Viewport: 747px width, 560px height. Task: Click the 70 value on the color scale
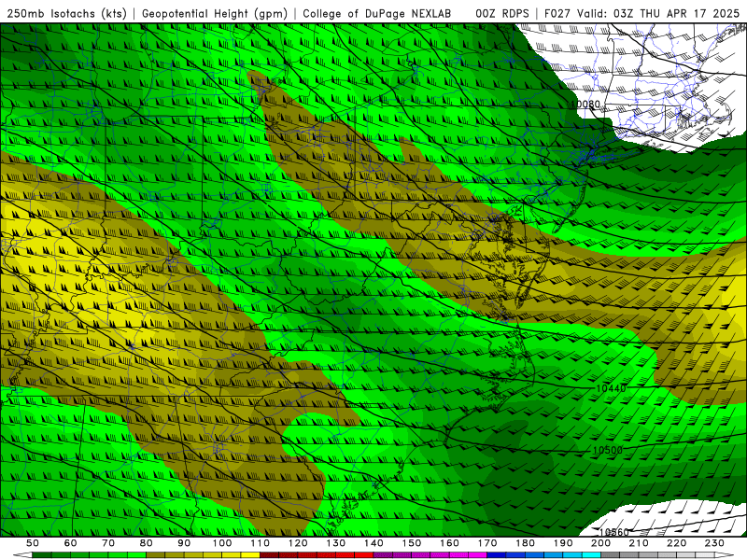pyautogui.click(x=108, y=543)
